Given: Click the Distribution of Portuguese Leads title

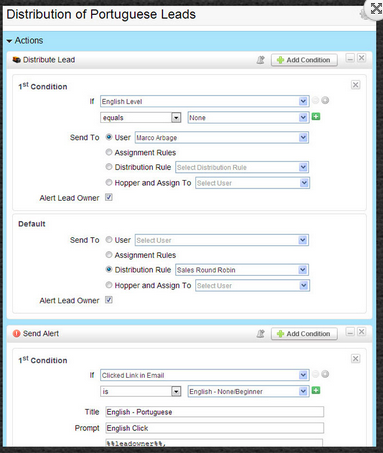Looking at the screenshot, I should point(101,14).
